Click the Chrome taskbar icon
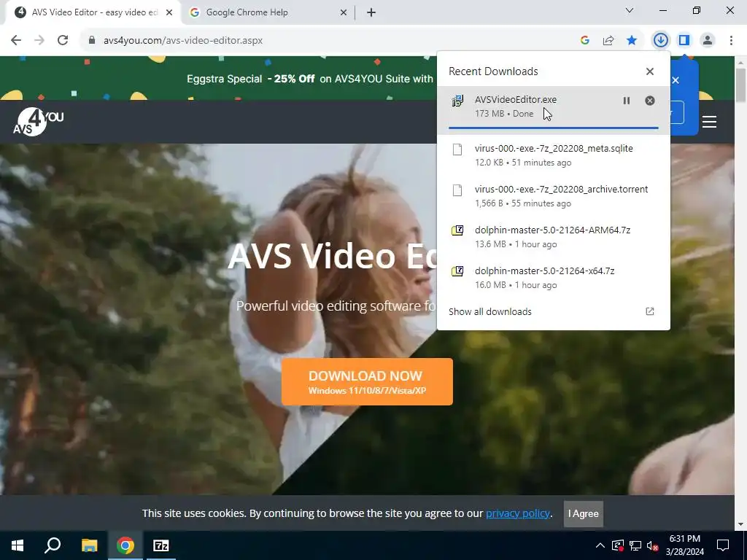This screenshot has width=747, height=560. (x=125, y=545)
